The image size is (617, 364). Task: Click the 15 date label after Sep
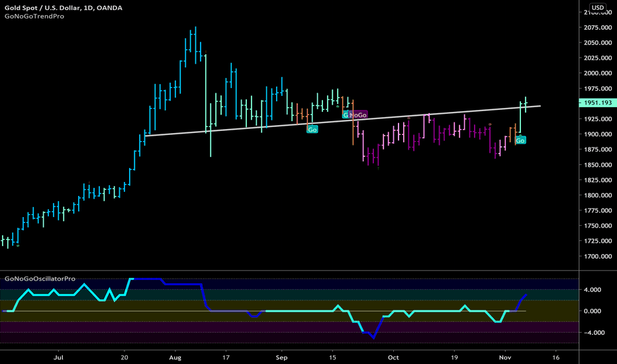coord(332,357)
